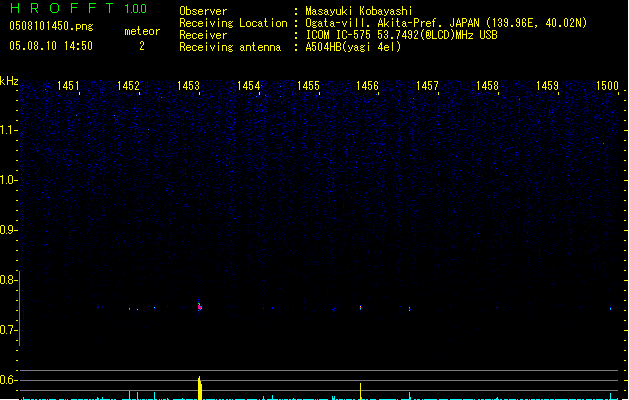Click the 1456 time axis label

[367, 85]
